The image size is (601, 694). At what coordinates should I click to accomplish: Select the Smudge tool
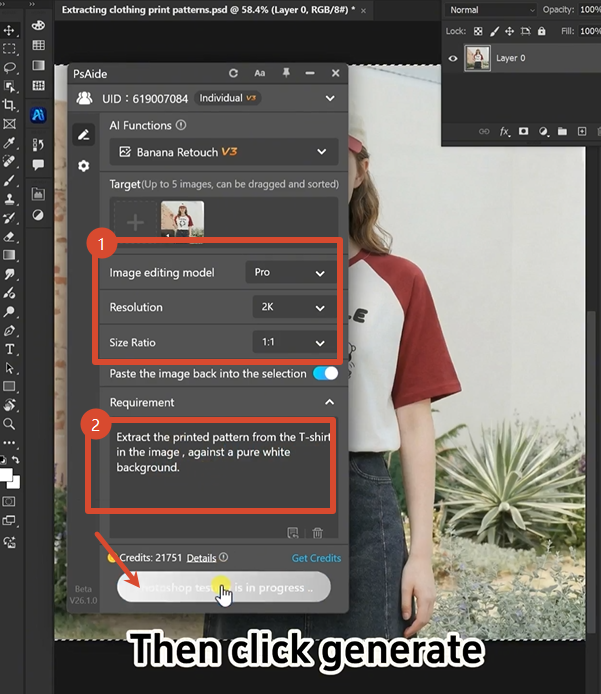tap(9, 274)
